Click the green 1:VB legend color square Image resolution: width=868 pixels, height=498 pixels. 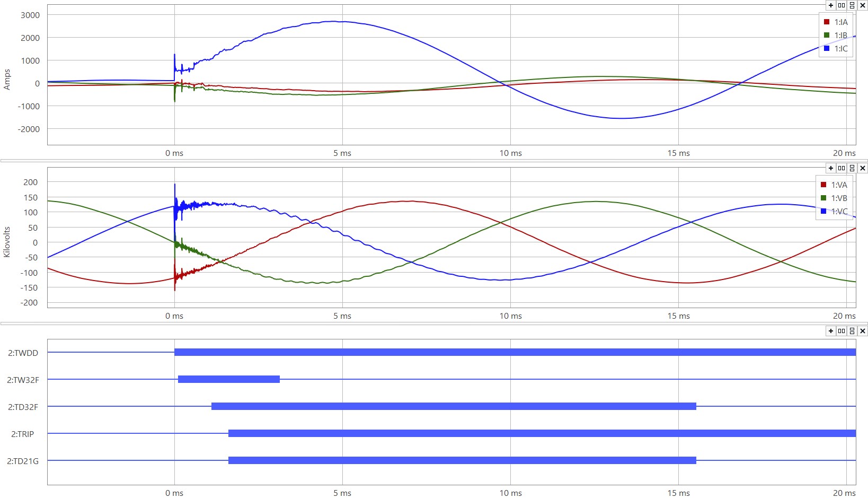coord(823,198)
